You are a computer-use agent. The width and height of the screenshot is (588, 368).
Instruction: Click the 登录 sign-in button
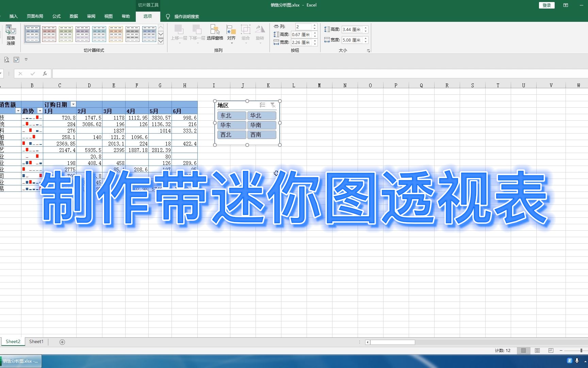tap(546, 5)
